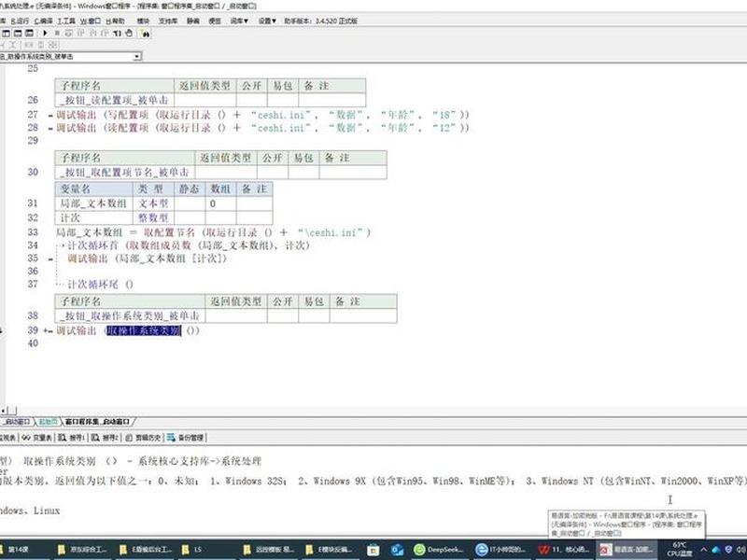The height and width of the screenshot is (560, 747).
Task: Click the 便签 helper button
Action: pyautogui.click(x=215, y=21)
